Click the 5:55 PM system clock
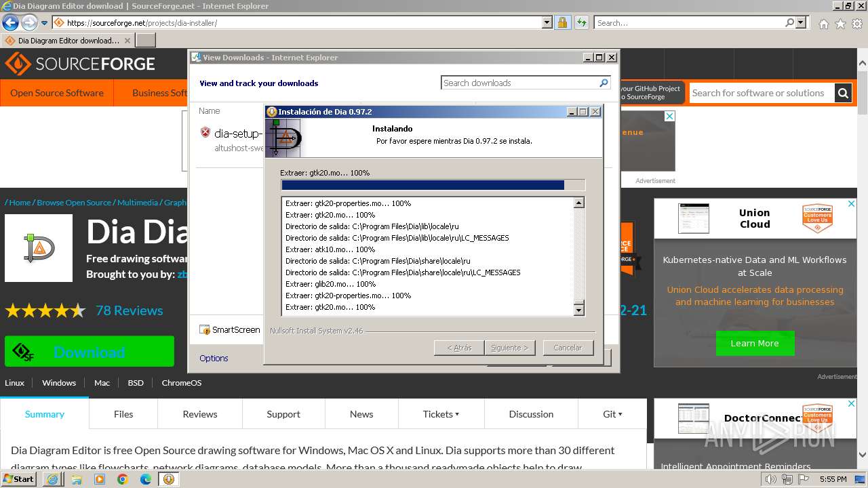The height and width of the screenshot is (488, 868). tap(833, 479)
